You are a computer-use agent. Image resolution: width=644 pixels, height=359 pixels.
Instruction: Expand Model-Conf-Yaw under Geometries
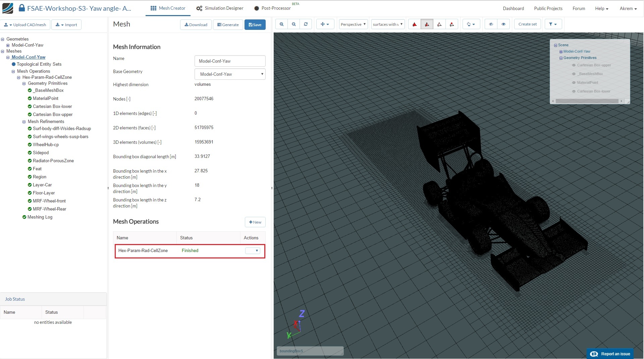8,45
